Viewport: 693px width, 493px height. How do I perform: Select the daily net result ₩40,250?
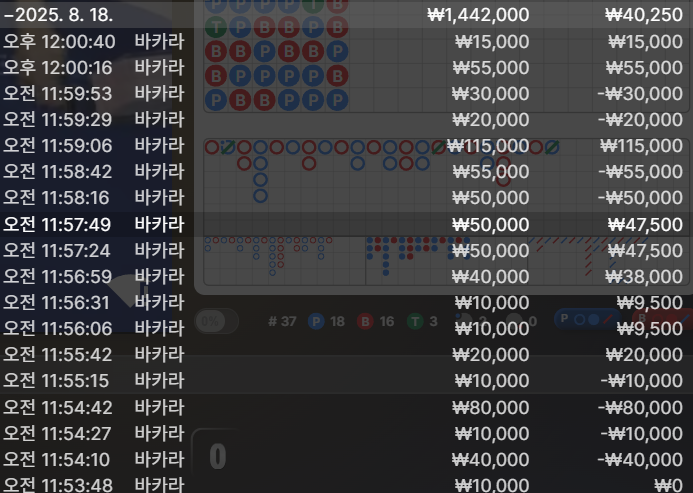pos(644,15)
